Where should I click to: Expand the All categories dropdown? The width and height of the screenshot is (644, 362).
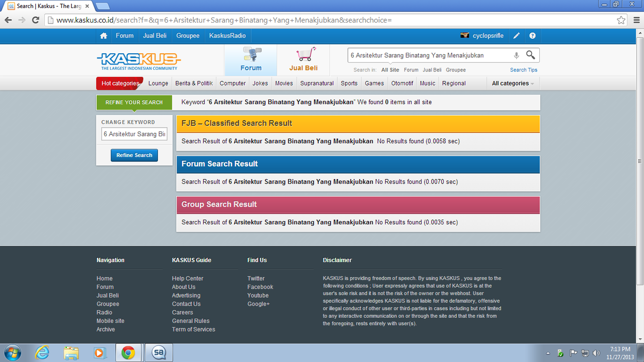click(513, 83)
